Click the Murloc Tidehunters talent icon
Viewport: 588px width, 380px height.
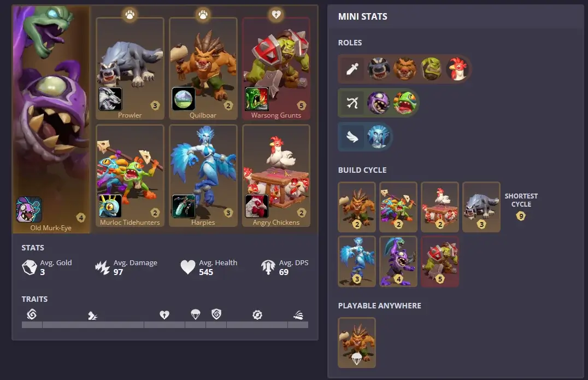click(110, 206)
